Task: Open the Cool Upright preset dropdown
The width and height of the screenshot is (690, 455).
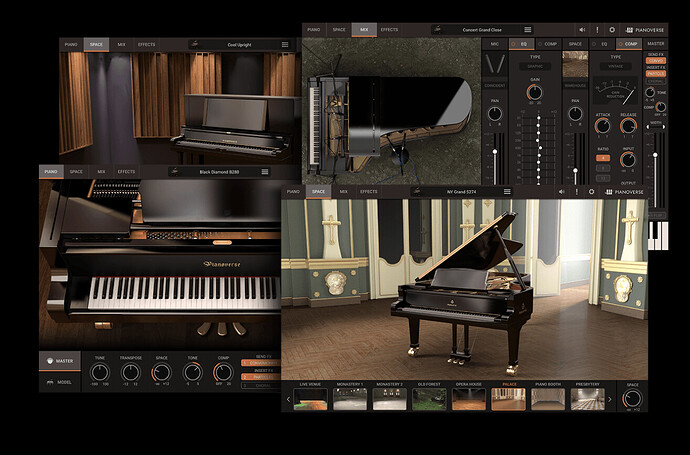Action: (x=239, y=44)
